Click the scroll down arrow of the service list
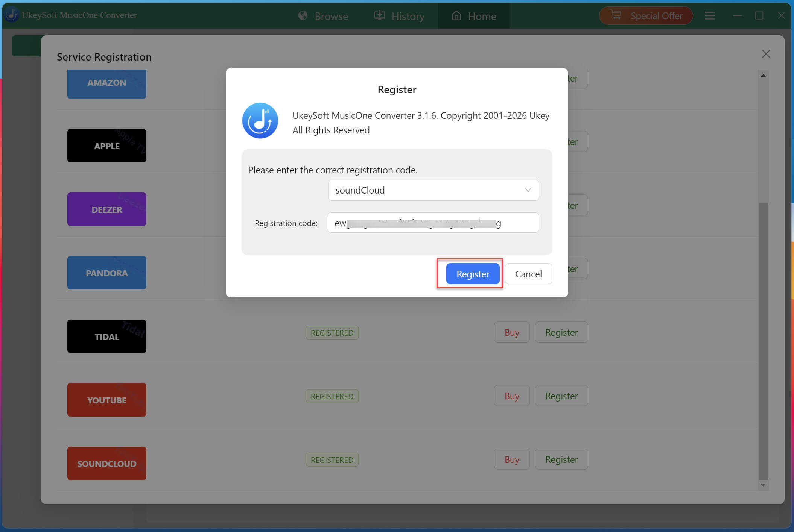 [763, 485]
